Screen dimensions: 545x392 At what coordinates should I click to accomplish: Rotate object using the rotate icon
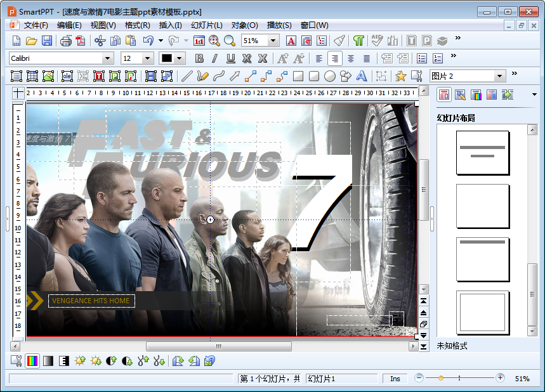tap(178, 361)
